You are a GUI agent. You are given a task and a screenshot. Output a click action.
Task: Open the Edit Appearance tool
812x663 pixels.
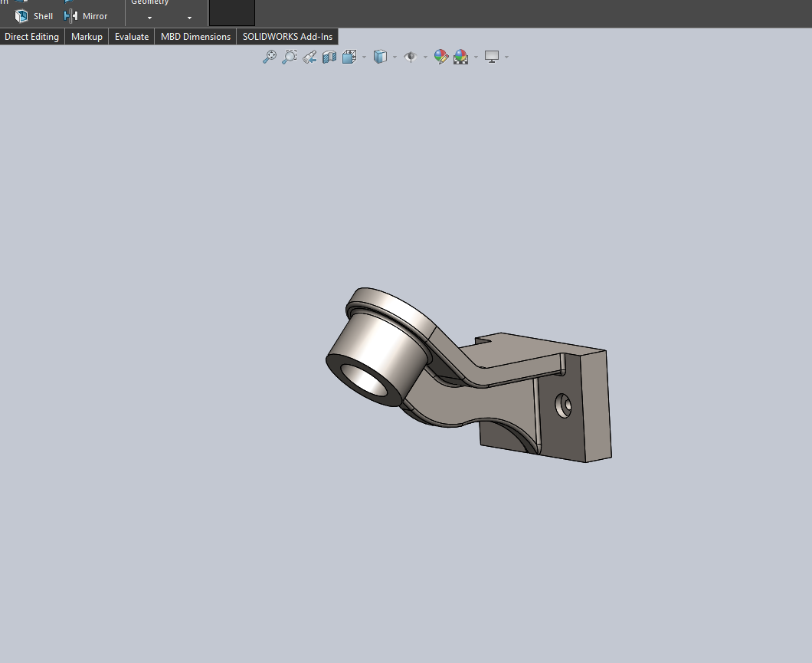coord(440,57)
